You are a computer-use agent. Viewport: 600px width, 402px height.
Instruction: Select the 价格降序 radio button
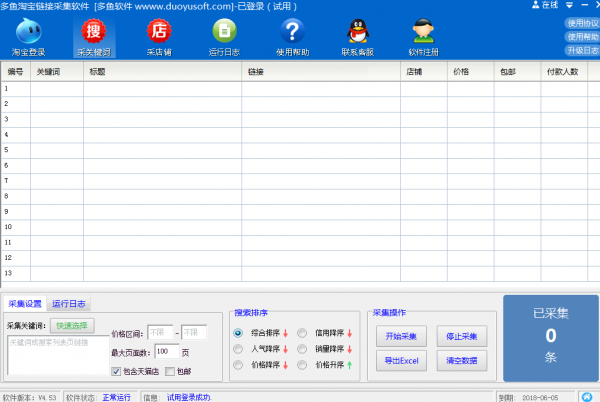click(238, 365)
